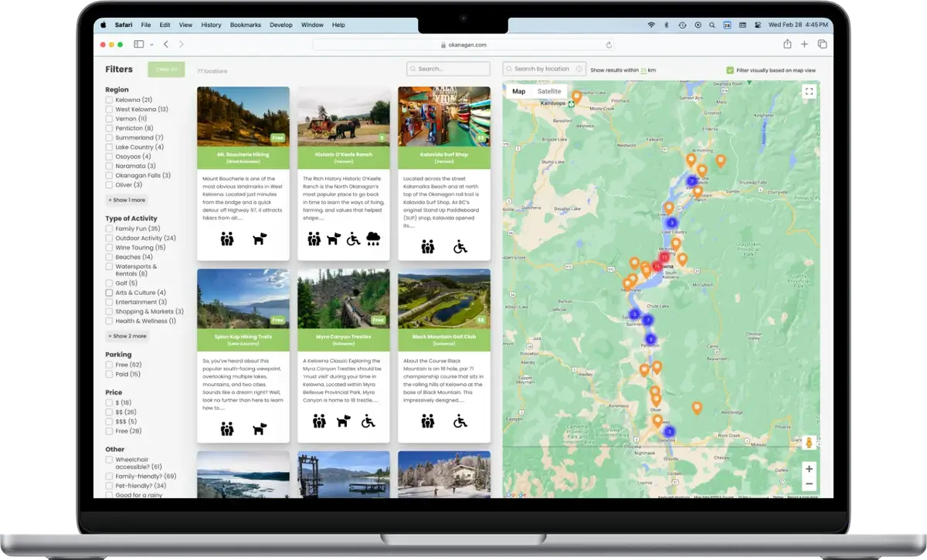Toggle the Safari sidebar icon
The width and height of the screenshot is (927, 560).
[139, 45]
